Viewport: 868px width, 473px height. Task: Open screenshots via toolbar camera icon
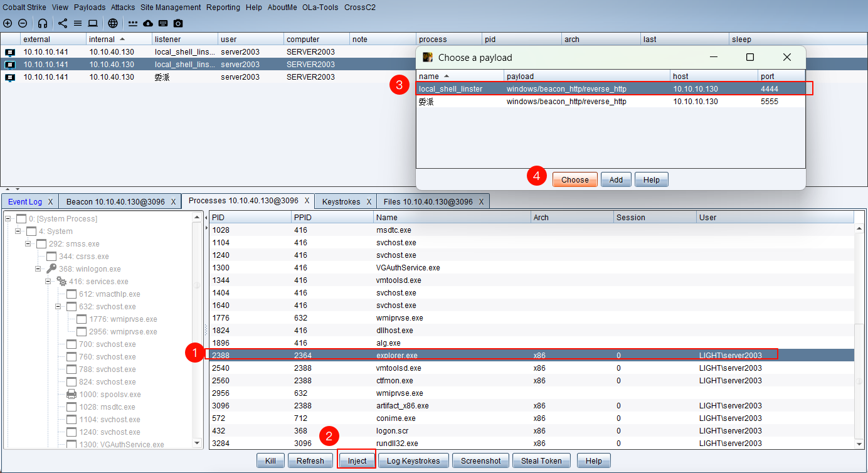coord(178,23)
